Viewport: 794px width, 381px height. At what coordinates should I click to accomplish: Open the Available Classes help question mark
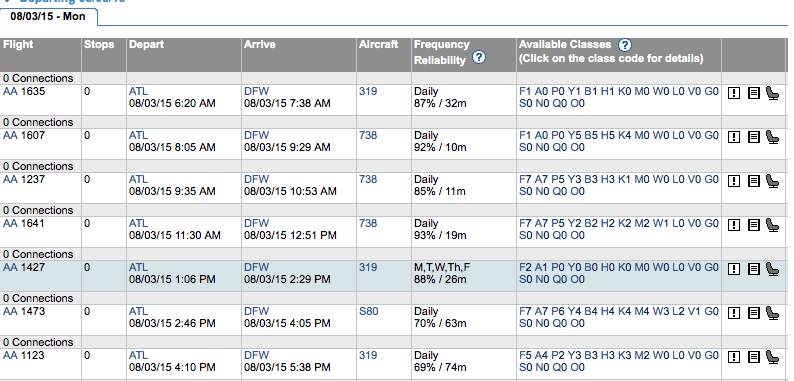pos(625,45)
